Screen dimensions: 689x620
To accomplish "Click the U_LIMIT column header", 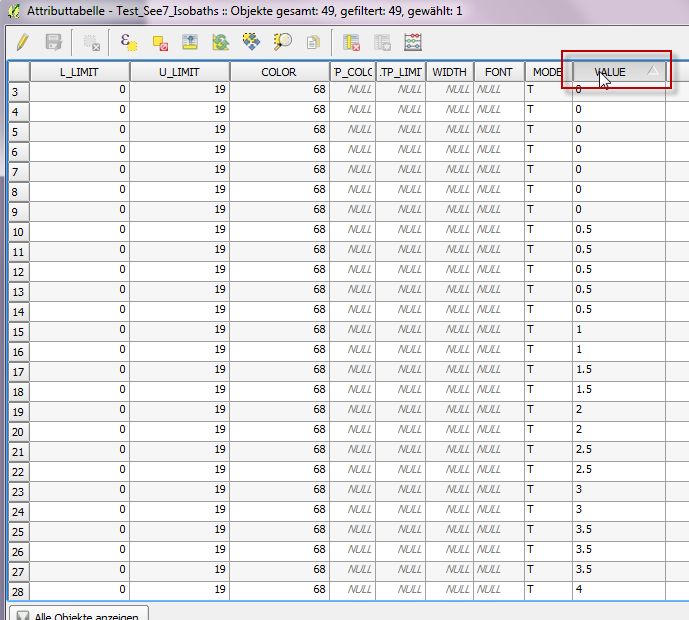I will point(179,72).
